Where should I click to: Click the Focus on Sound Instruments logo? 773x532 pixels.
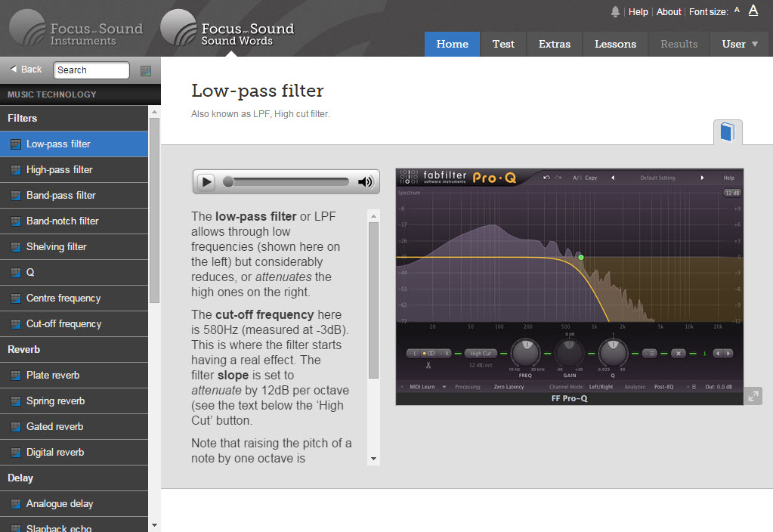click(76, 29)
